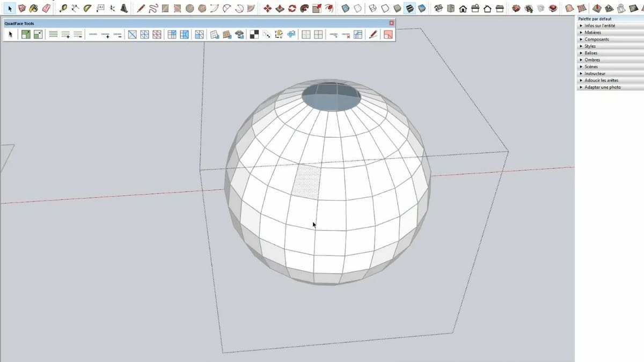Image resolution: width=644 pixels, height=362 pixels.
Task: Click Select Loop single line icon
Action: pos(93,34)
